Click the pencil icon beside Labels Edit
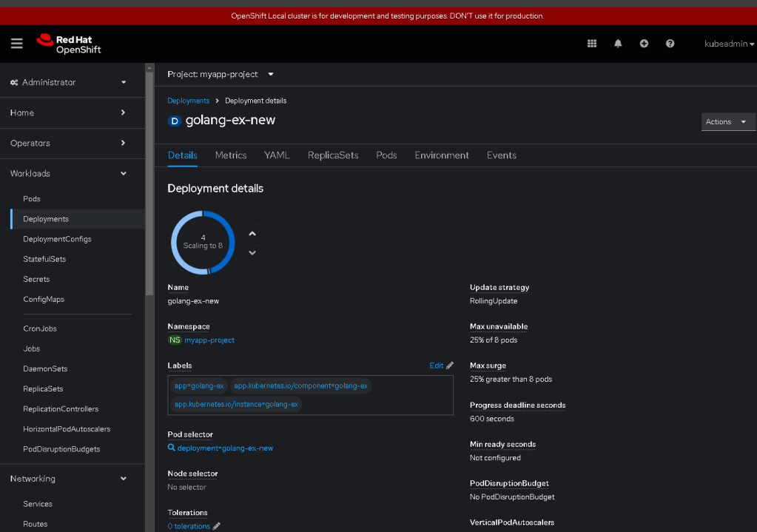The width and height of the screenshot is (757, 532). tap(450, 366)
